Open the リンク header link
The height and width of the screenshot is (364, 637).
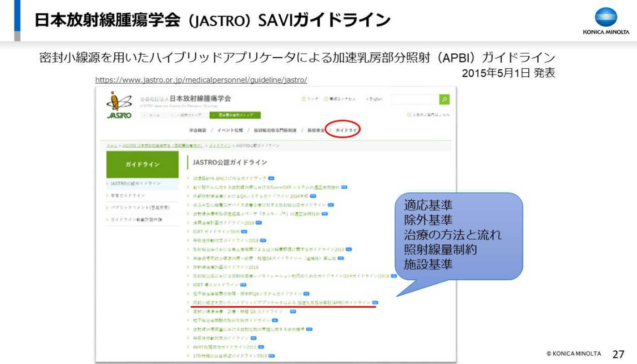(x=309, y=99)
